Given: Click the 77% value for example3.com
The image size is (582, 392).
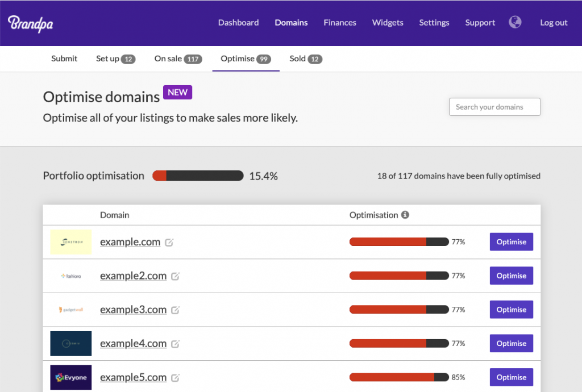Looking at the screenshot, I should (458, 309).
